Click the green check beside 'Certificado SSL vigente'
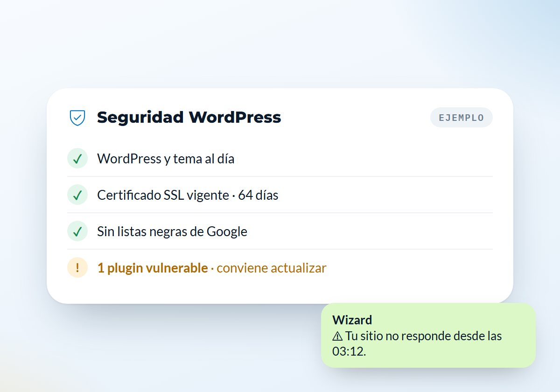The image size is (560, 392). click(77, 195)
